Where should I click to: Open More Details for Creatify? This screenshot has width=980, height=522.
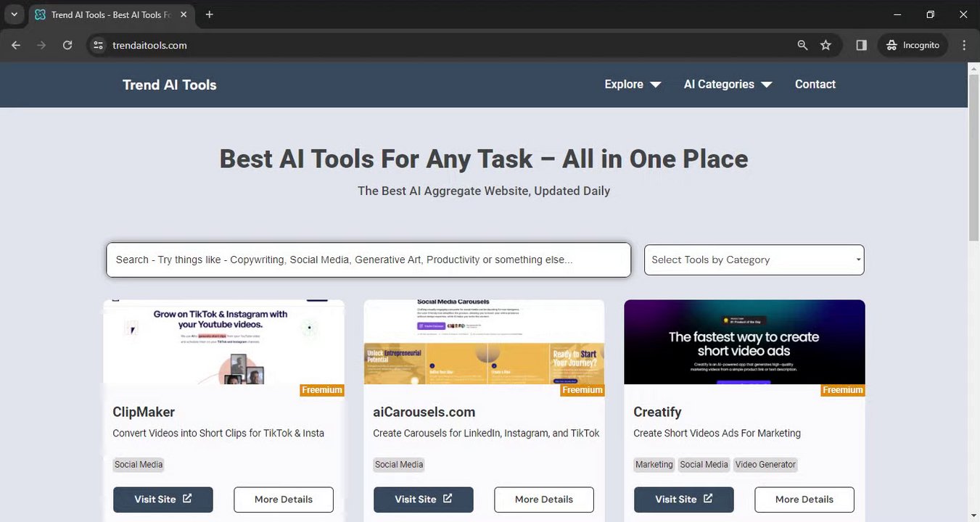[x=804, y=500]
